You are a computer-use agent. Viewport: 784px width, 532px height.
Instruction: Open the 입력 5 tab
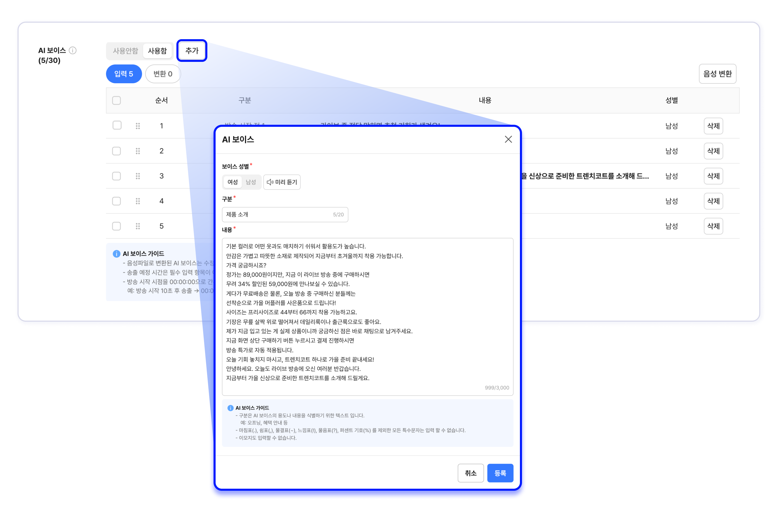tap(124, 74)
